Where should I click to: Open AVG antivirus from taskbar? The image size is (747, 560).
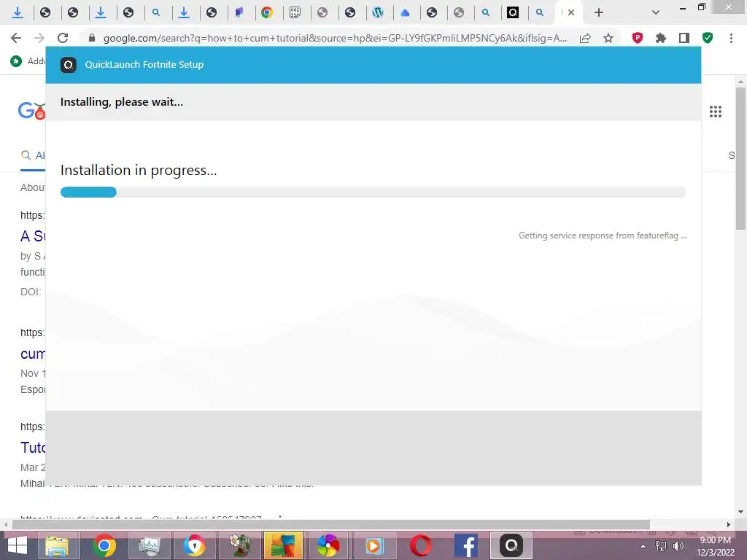(283, 545)
